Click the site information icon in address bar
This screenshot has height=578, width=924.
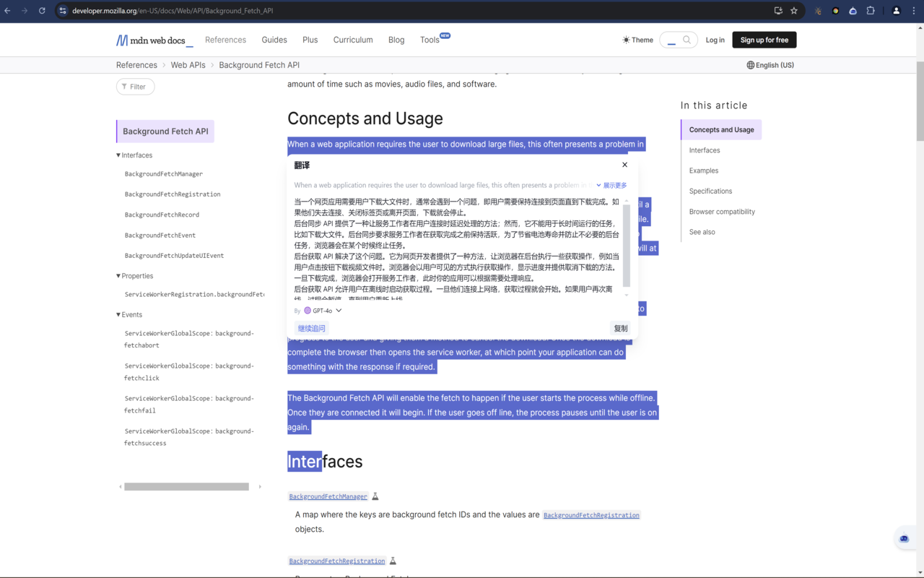(63, 11)
